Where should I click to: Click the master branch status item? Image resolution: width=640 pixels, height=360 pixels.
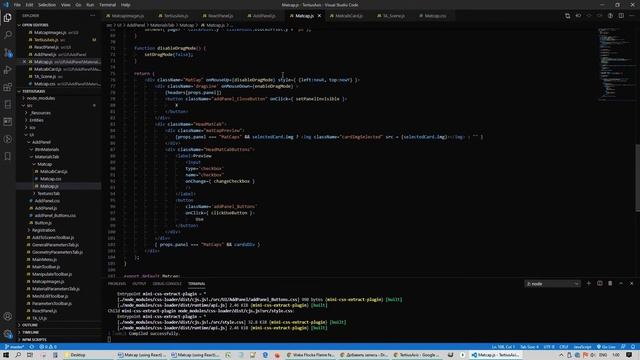(x=14, y=347)
